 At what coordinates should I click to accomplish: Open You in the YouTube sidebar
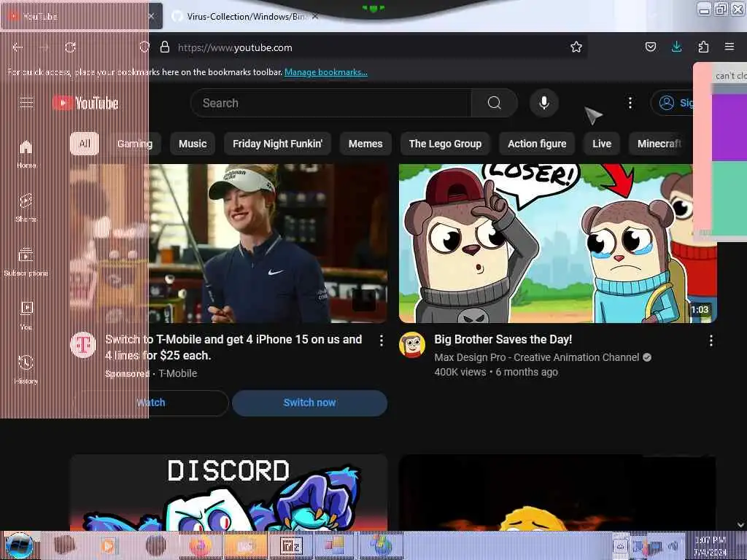(26, 315)
